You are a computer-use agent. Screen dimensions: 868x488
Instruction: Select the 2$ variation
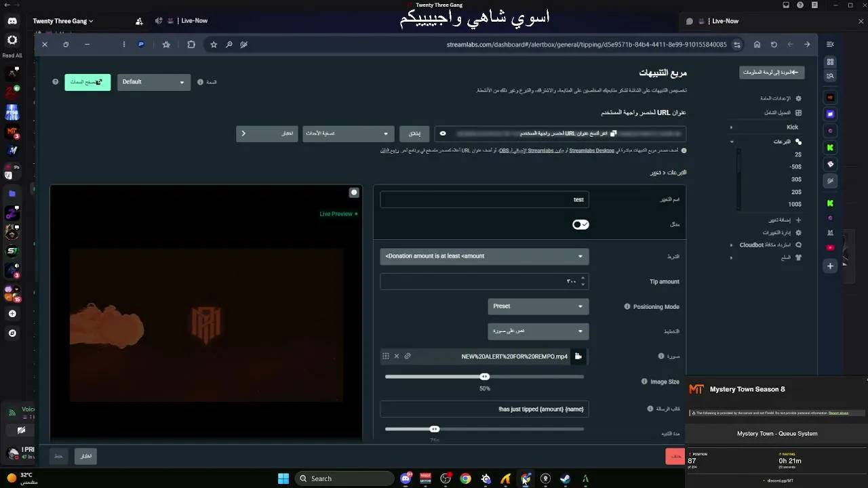tap(798, 155)
